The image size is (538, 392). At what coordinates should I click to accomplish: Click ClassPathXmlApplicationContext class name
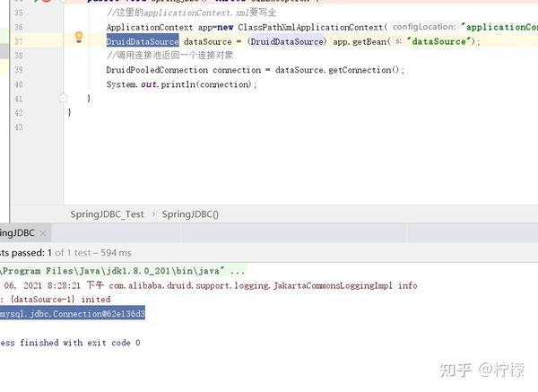[x=310, y=27]
